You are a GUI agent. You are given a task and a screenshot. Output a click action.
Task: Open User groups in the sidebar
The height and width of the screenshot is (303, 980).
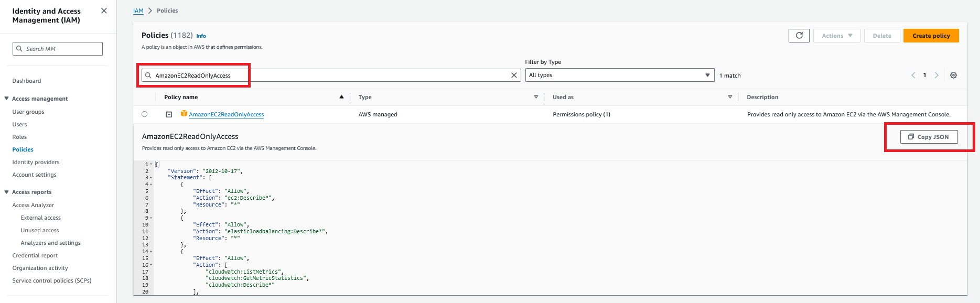pos(28,112)
